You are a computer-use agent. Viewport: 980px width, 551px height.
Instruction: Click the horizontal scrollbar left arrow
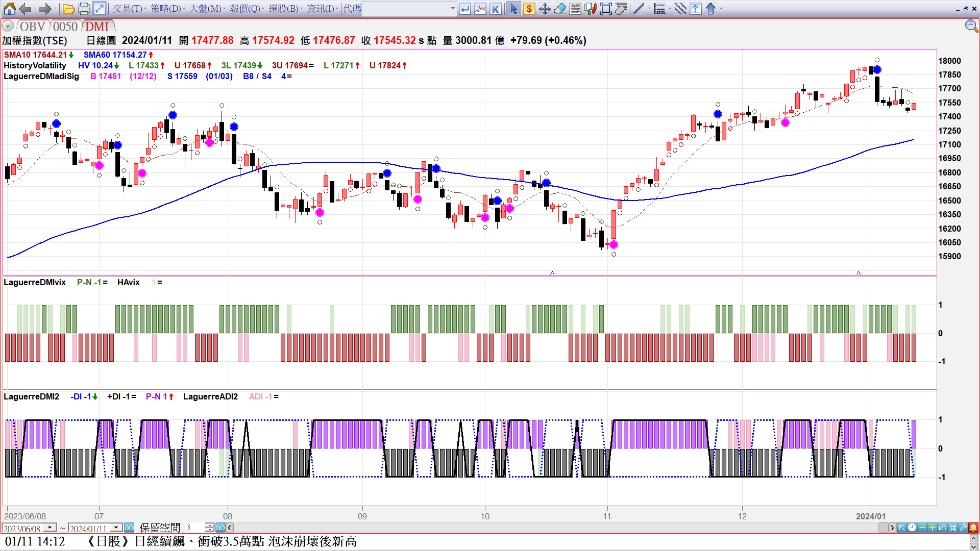230,528
